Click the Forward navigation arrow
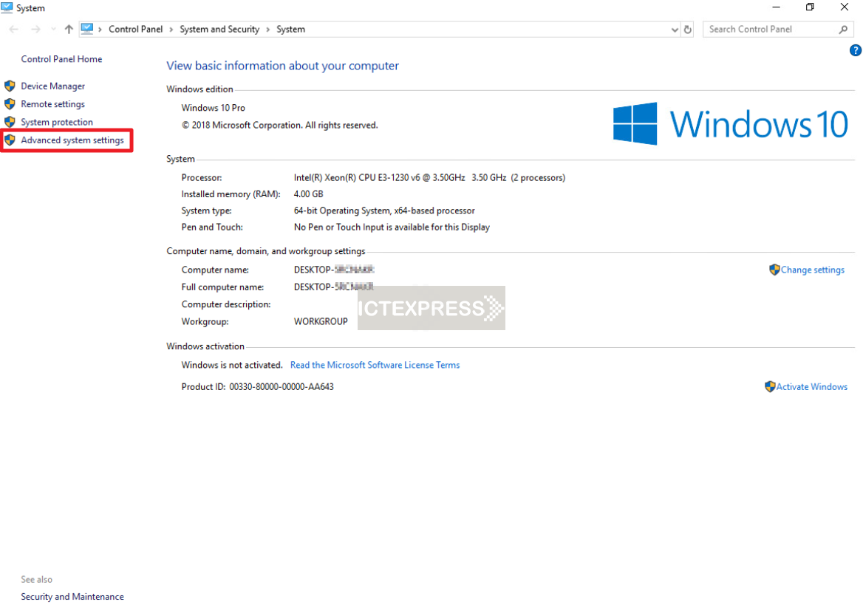Image resolution: width=863 pixels, height=616 pixels. click(x=35, y=30)
